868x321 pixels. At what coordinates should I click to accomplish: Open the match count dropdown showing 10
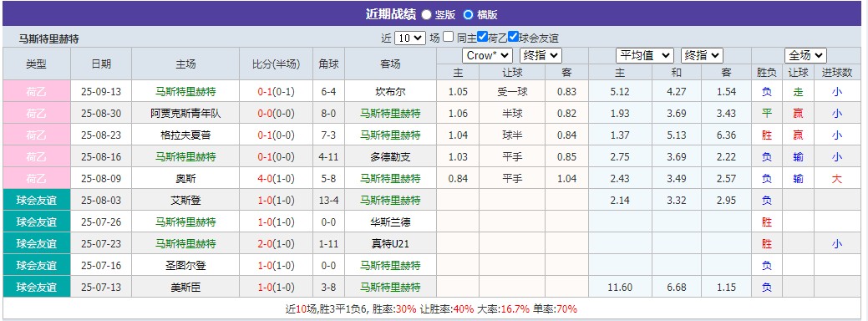point(410,38)
